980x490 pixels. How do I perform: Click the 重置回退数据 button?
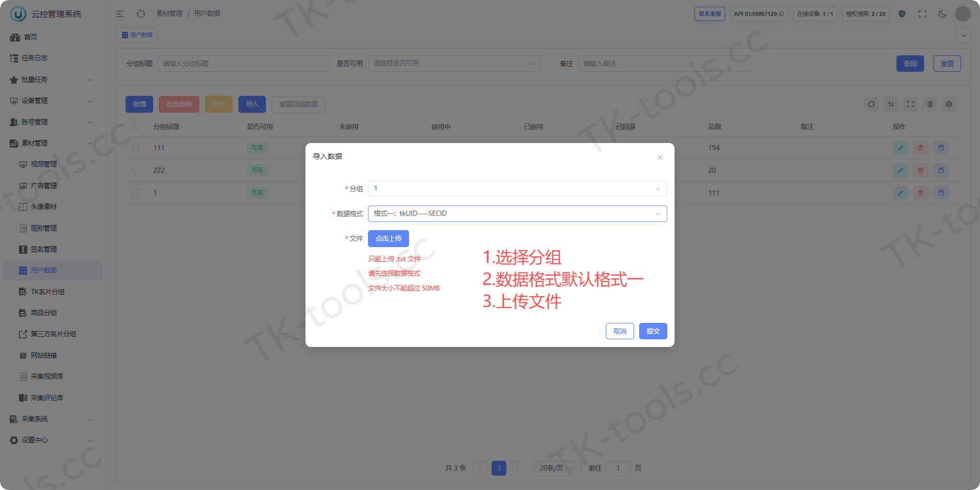pos(298,104)
